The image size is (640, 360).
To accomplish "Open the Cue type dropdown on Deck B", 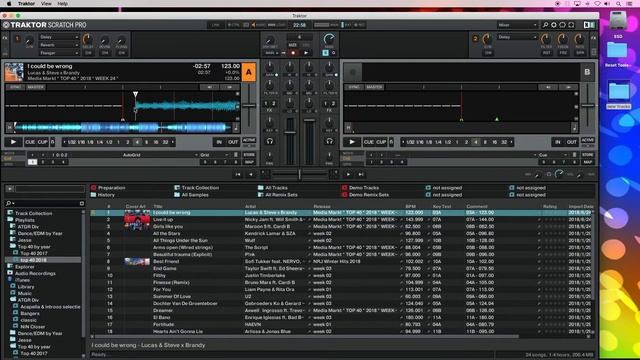I will click(553, 155).
